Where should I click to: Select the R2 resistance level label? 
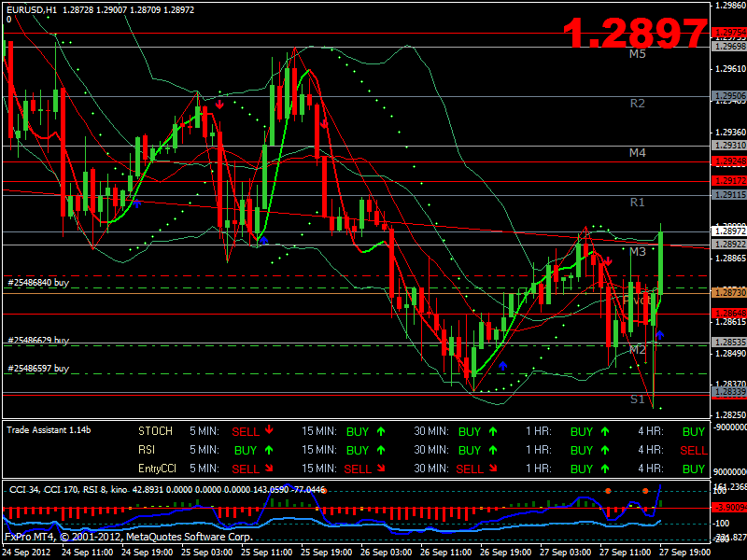pos(638,104)
